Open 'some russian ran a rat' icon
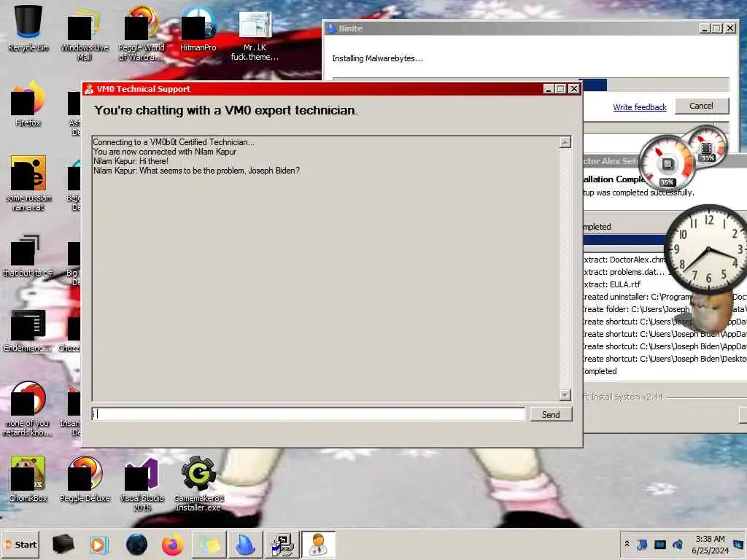Viewport: 747px width, 560px height. point(28,183)
